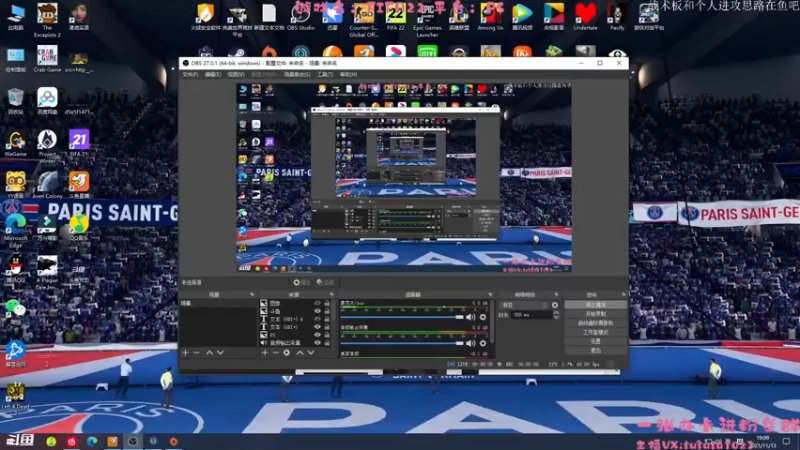Open transition properties gear icon
The image size is (800, 450).
pos(555,305)
